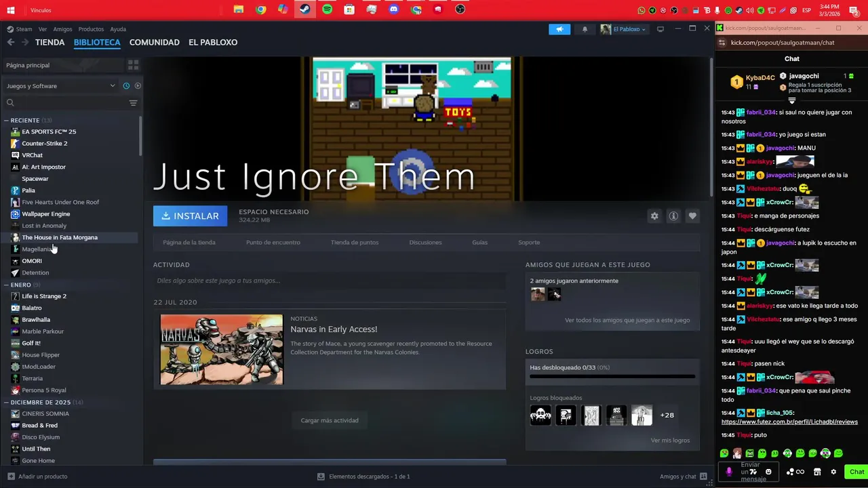Select Terraria in library list

click(x=33, y=378)
